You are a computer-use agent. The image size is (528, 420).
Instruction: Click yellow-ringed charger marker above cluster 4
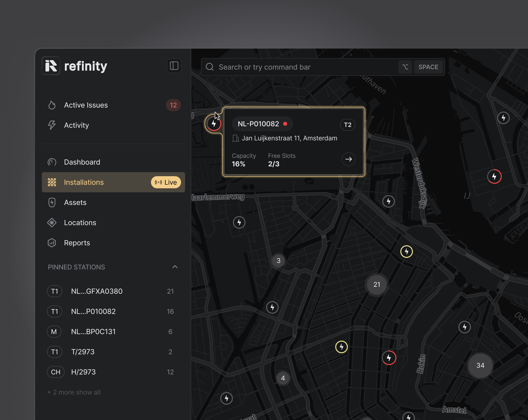341,347
